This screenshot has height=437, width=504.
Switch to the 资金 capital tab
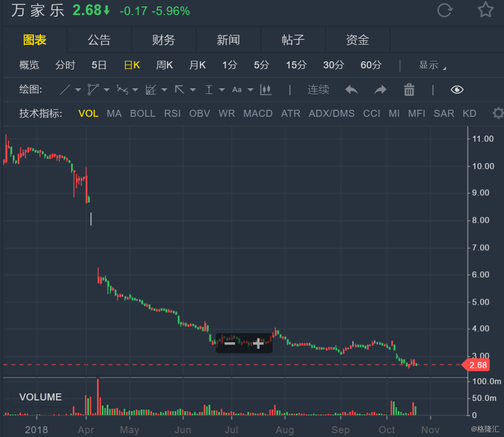358,40
